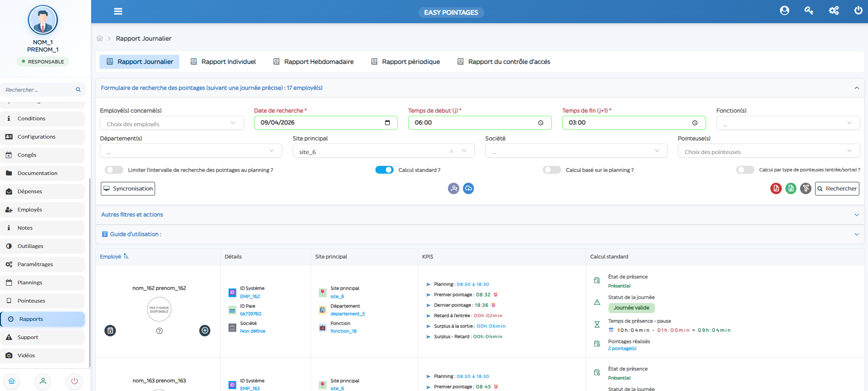Switch to Rapport périodique tab

tap(405, 62)
